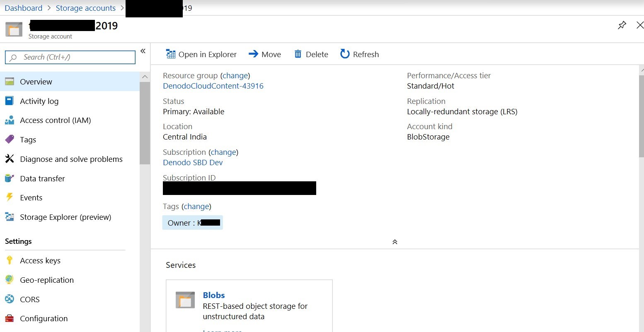Change the Resource group link
The width and height of the screenshot is (644, 332).
click(235, 75)
